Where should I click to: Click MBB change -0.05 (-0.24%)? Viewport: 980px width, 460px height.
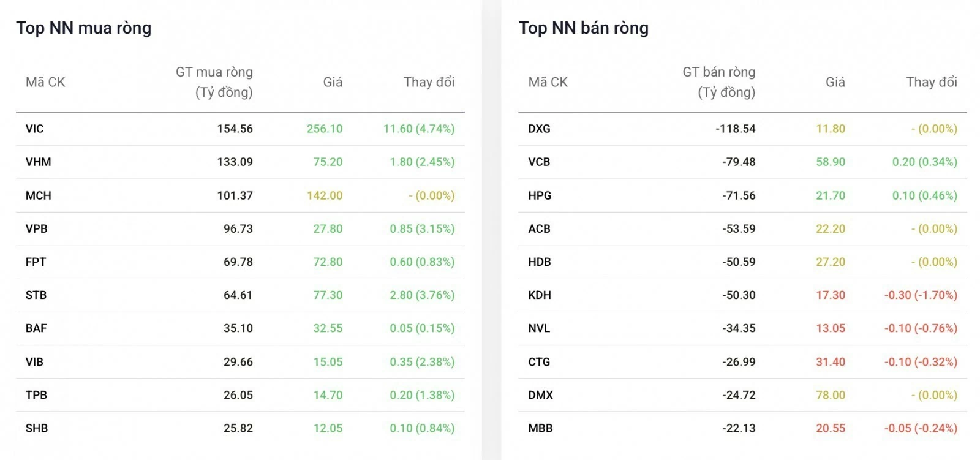(x=921, y=428)
